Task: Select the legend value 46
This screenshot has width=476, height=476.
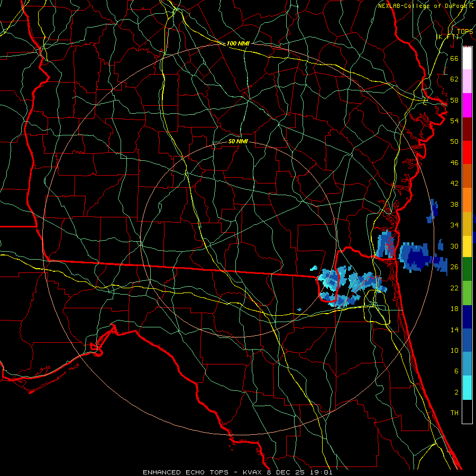Action: (454, 163)
